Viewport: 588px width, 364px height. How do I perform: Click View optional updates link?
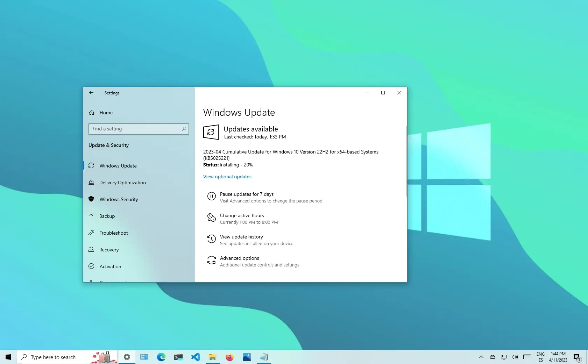click(227, 177)
